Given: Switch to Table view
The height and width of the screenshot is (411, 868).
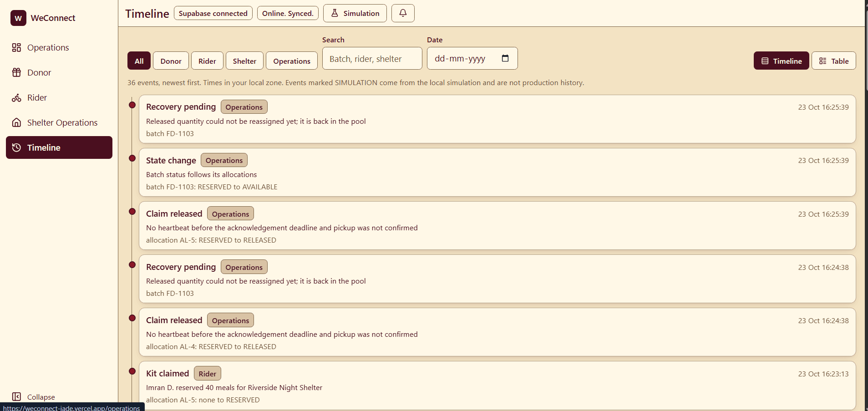Looking at the screenshot, I should (x=834, y=61).
